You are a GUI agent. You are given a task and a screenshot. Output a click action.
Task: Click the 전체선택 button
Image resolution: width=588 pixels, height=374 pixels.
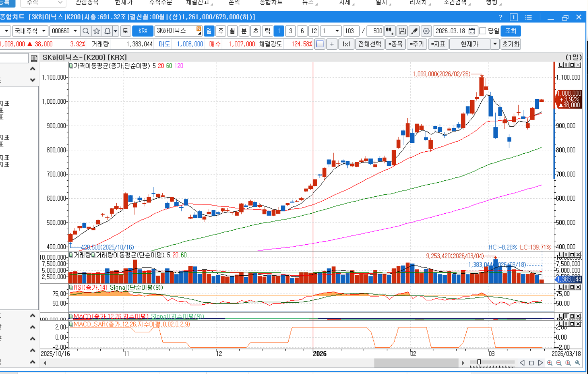370,44
